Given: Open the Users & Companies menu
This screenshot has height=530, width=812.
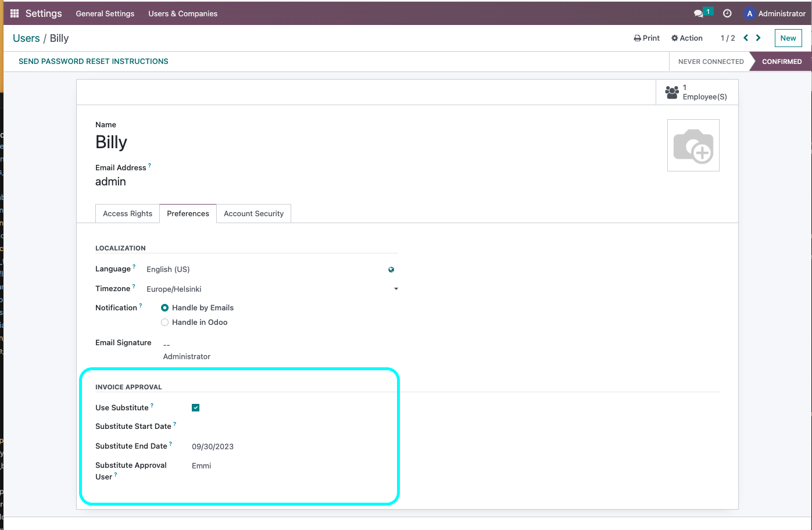Looking at the screenshot, I should tap(183, 13).
